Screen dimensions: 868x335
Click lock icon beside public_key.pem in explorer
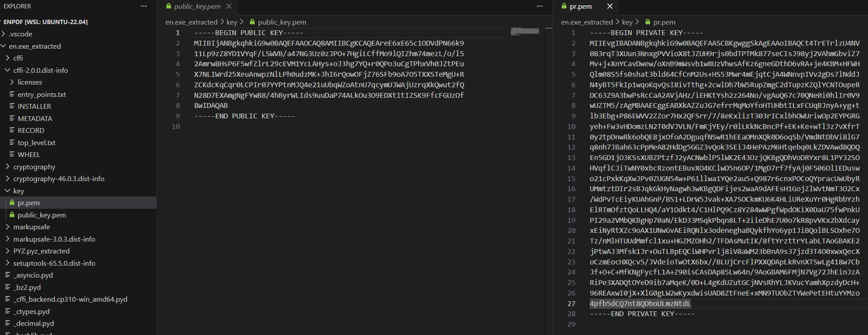[x=12, y=215]
